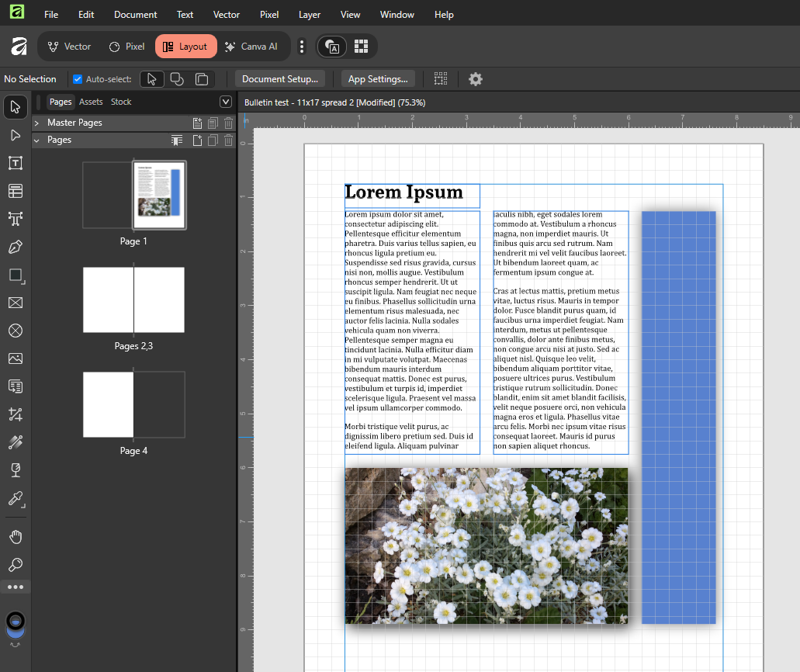
Task: Choose the layer stack select mode button
Action: coord(202,79)
